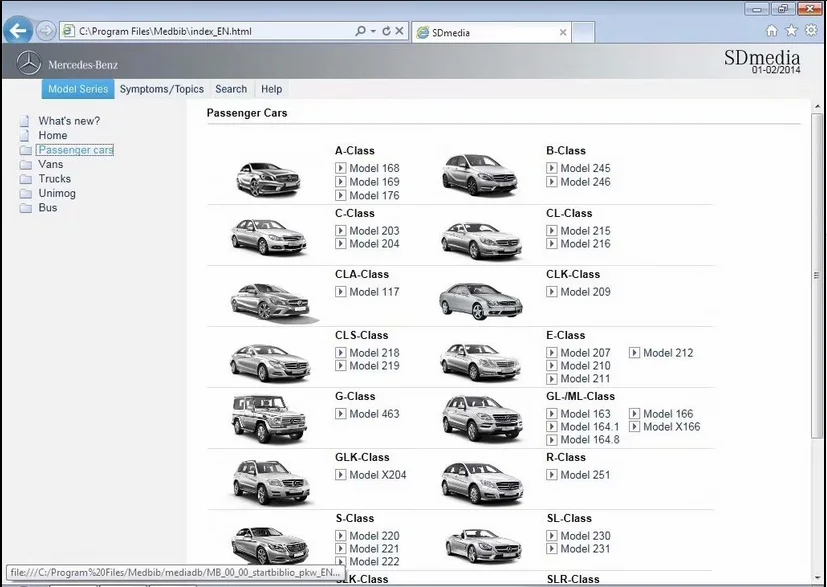Image resolution: width=827 pixels, height=587 pixels.
Task: Open the Bus folder
Action: [x=47, y=207]
